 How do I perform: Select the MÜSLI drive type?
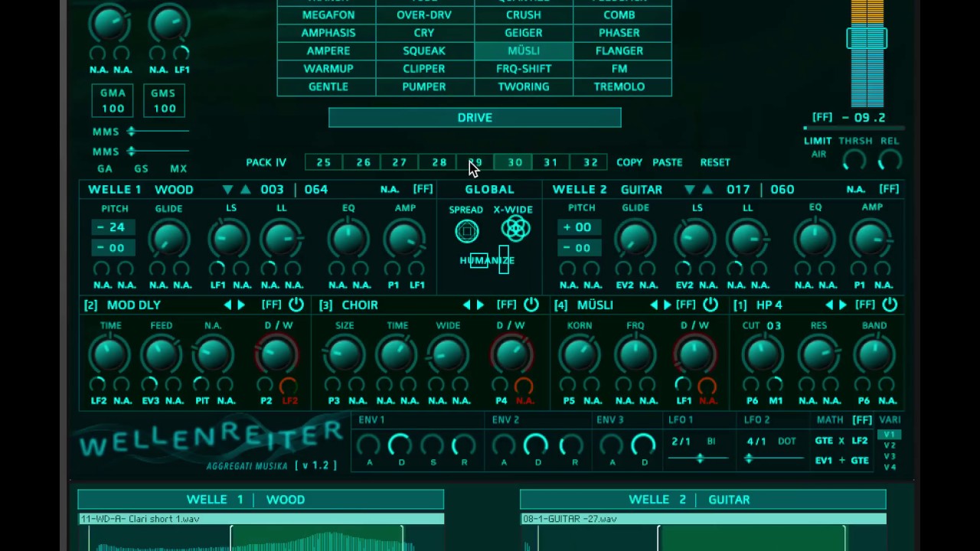(x=524, y=51)
